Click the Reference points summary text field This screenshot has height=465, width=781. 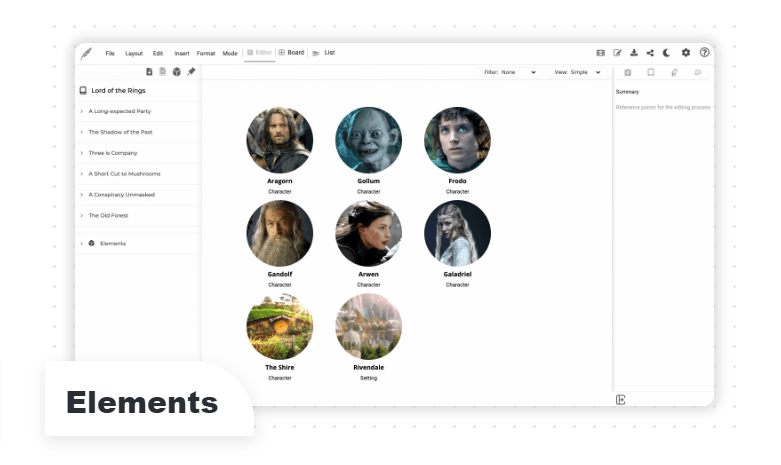[663, 108]
